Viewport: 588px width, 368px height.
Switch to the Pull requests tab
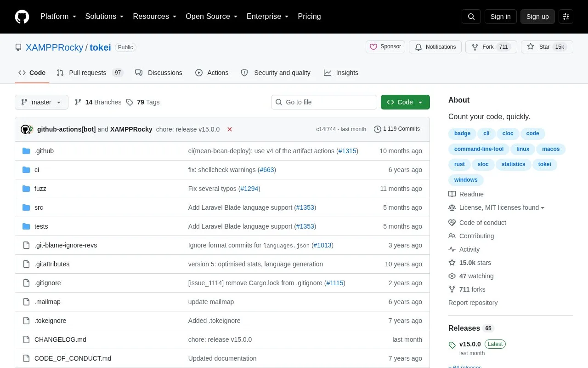[90, 73]
